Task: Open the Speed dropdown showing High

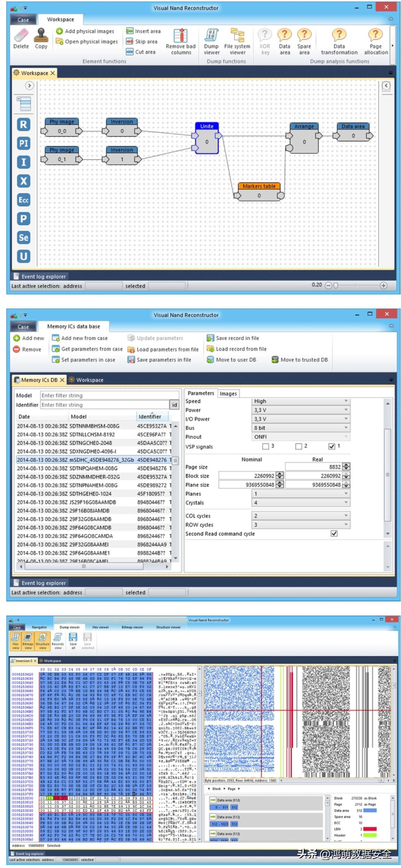Action: tap(301, 401)
